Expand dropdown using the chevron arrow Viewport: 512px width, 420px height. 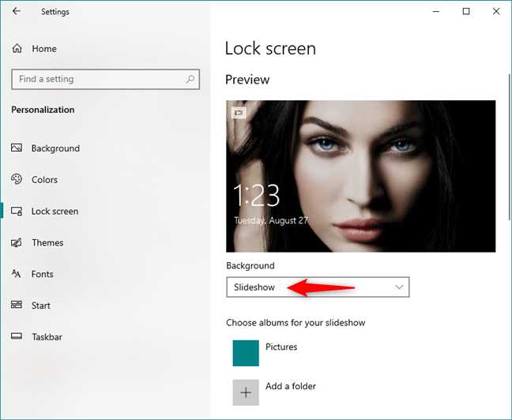pyautogui.click(x=399, y=287)
